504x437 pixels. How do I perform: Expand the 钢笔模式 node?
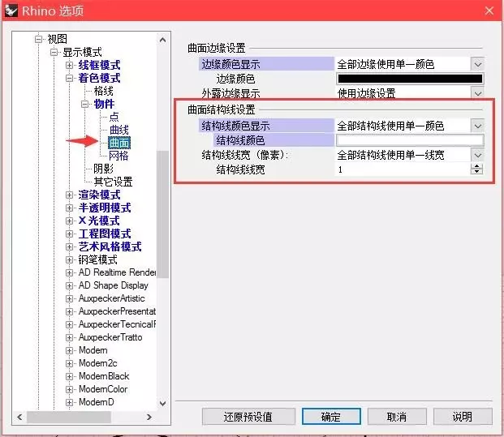click(x=69, y=259)
